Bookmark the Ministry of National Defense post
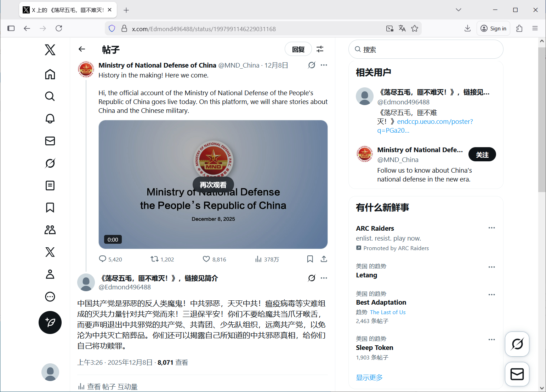The width and height of the screenshot is (546, 392). tap(310, 259)
